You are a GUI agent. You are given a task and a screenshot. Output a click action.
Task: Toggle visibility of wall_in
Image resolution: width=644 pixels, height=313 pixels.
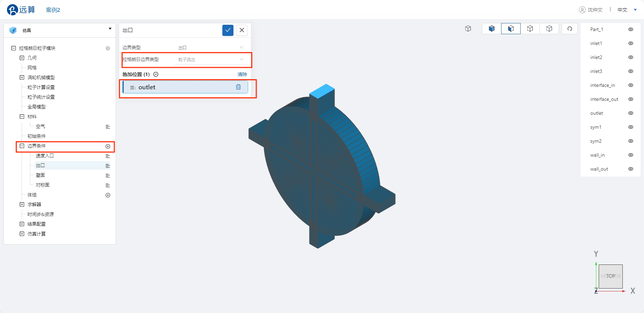[631, 155]
